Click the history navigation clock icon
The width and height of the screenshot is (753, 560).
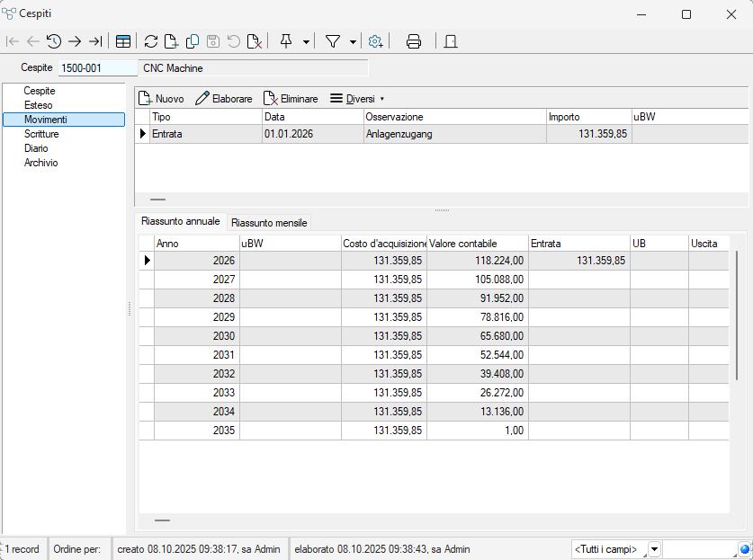click(x=54, y=41)
